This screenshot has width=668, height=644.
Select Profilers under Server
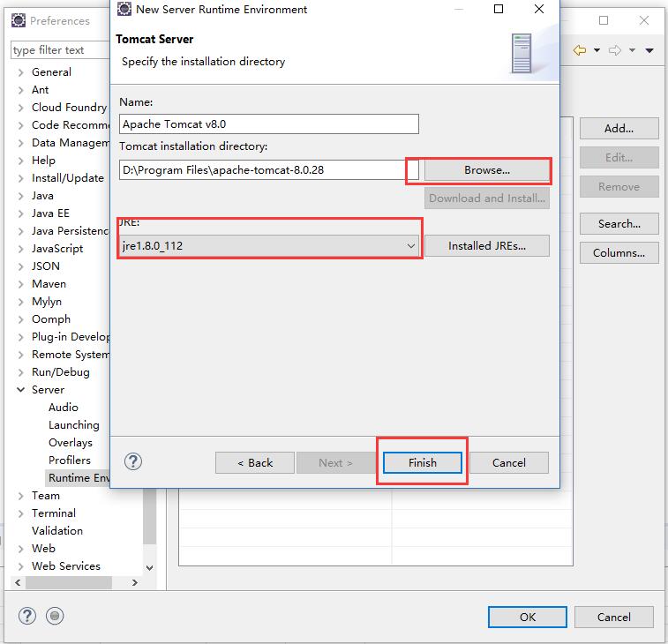coord(70,460)
